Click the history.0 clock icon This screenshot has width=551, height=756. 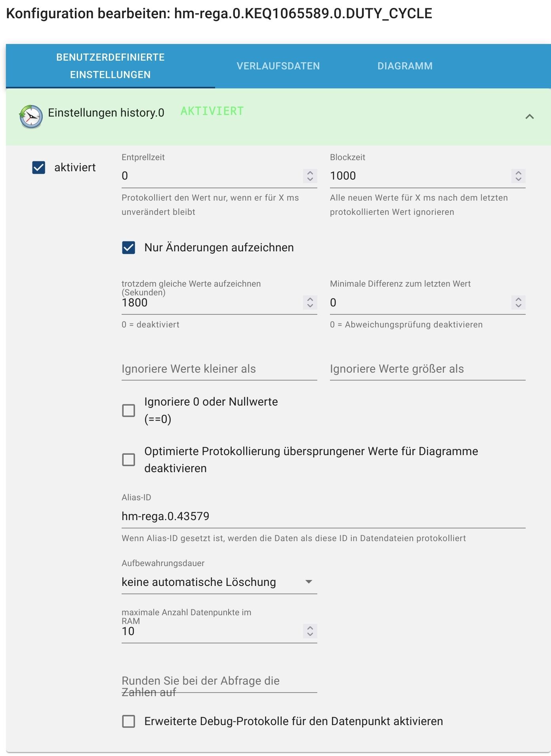coord(31,116)
